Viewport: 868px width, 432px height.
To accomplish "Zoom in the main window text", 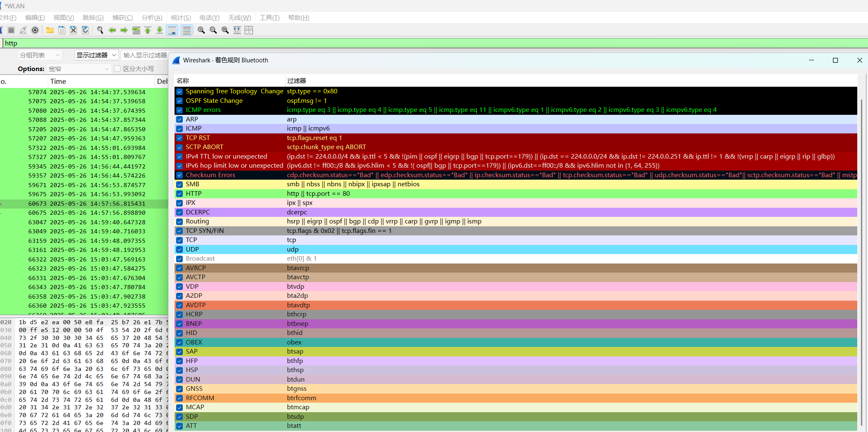I will (201, 30).
